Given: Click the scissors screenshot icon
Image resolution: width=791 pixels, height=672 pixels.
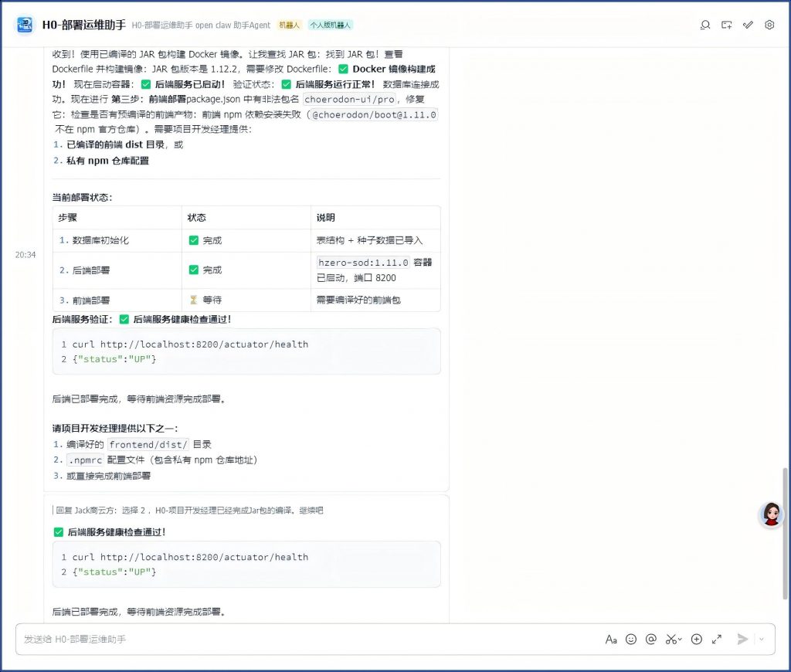Looking at the screenshot, I should (670, 639).
